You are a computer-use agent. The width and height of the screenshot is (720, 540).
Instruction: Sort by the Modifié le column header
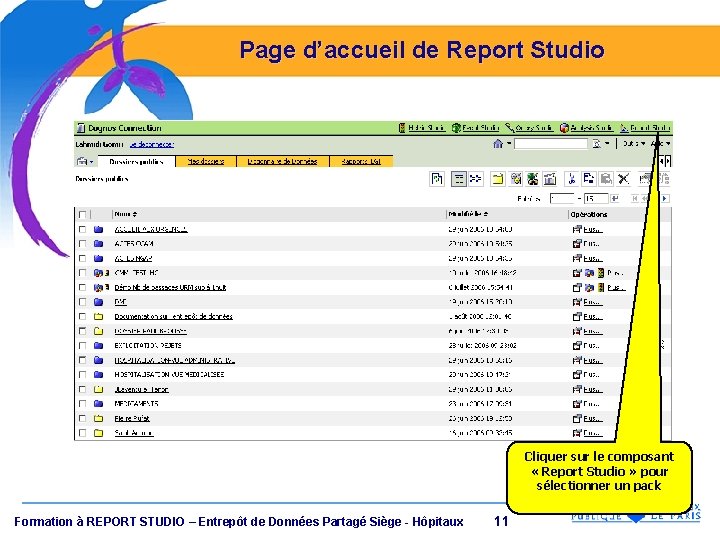tap(468, 214)
